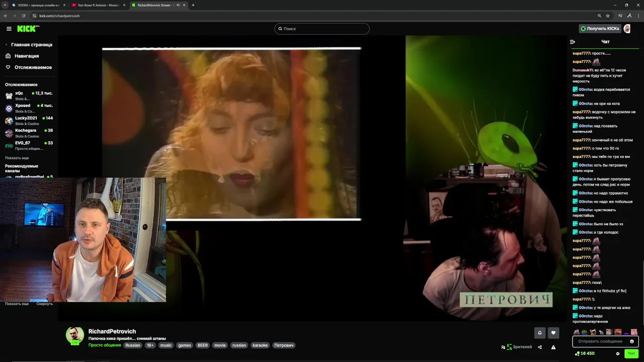Open the browser tab search dropdown

click(5, 5)
